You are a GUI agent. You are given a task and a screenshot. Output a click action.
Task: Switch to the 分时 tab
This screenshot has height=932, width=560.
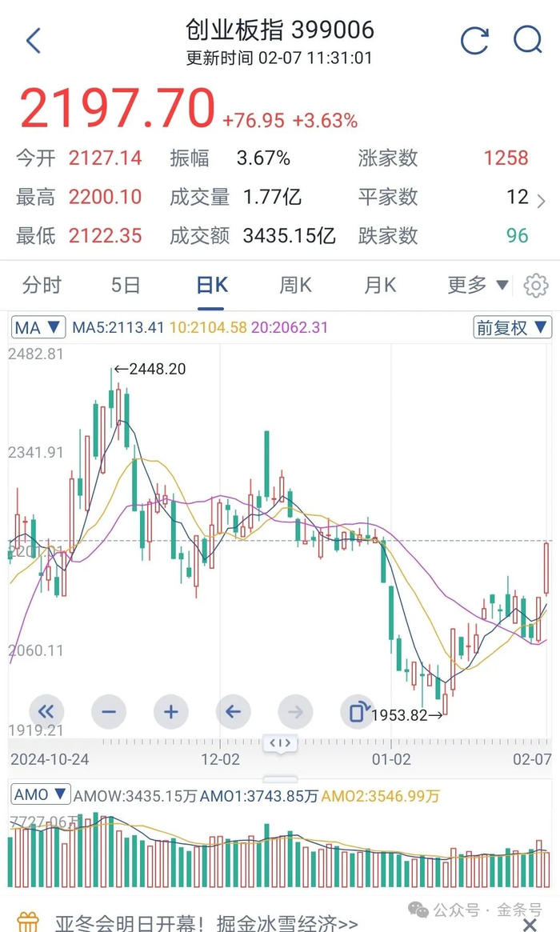click(x=42, y=285)
